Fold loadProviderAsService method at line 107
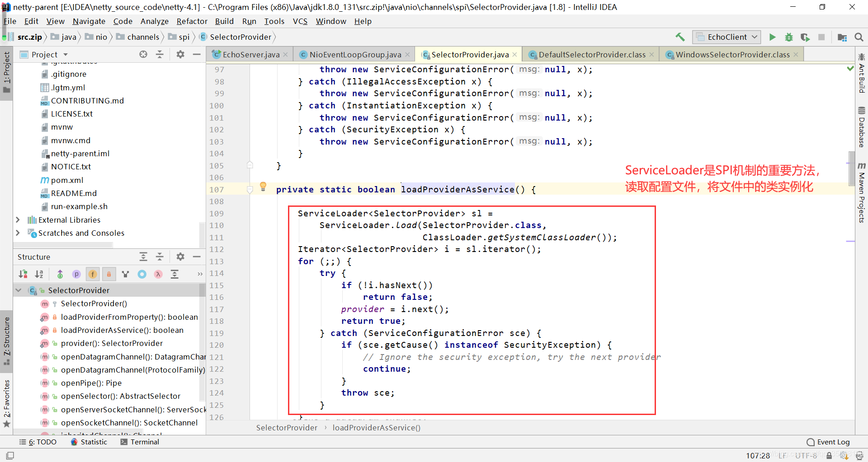Viewport: 868px width, 462px height. click(250, 190)
